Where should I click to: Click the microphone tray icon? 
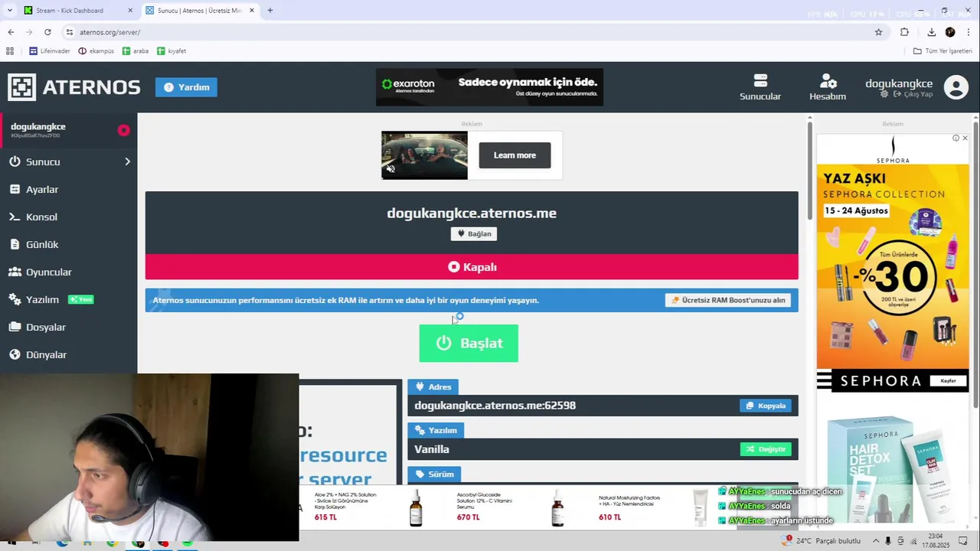[888, 540]
